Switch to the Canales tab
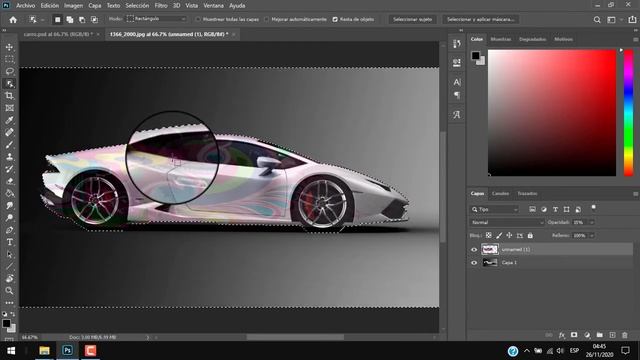Image resolution: width=640 pixels, height=360 pixels. [x=500, y=193]
